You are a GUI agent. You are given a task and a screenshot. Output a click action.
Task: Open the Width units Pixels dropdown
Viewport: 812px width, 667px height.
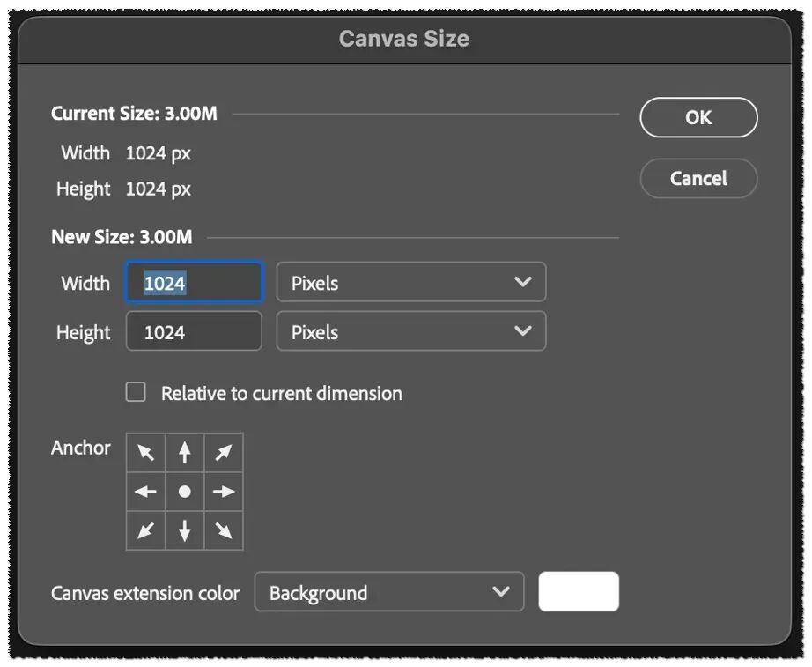point(411,282)
